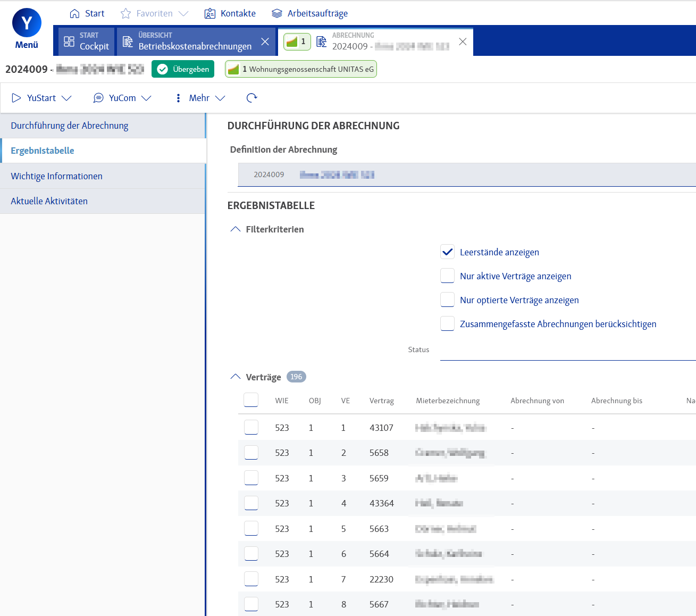Click the Favoriten star icon

point(125,13)
